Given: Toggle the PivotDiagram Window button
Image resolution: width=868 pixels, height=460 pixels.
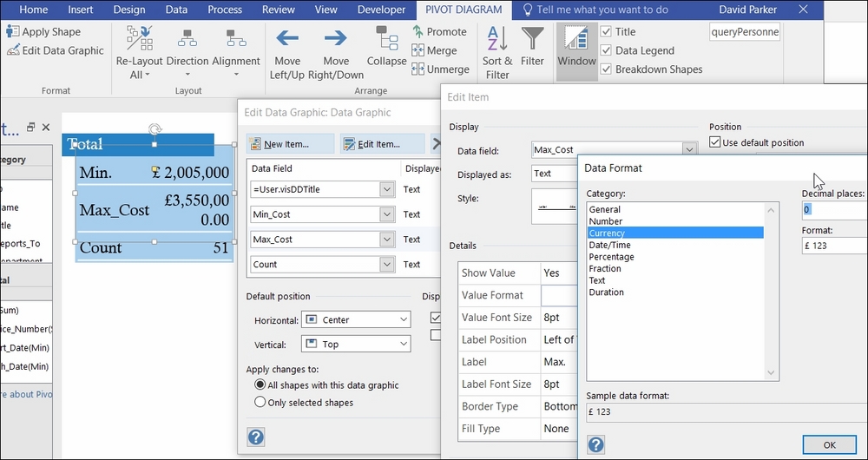Looking at the screenshot, I should pyautogui.click(x=577, y=52).
